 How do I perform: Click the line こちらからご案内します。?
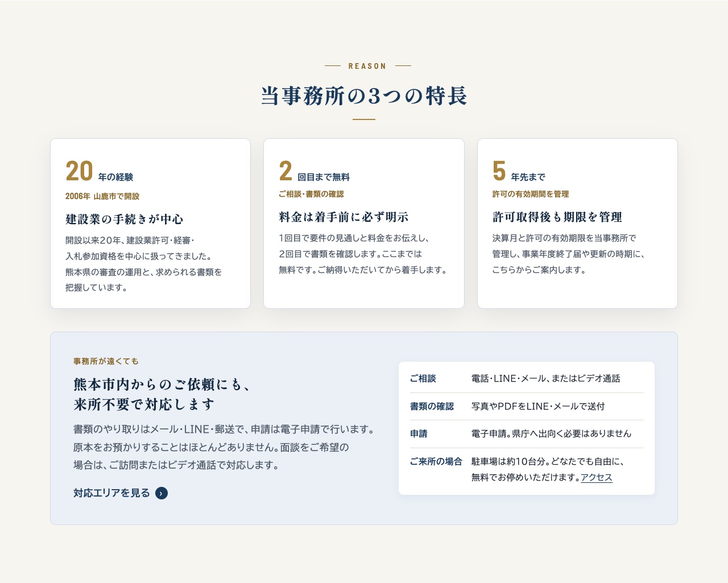[539, 270]
